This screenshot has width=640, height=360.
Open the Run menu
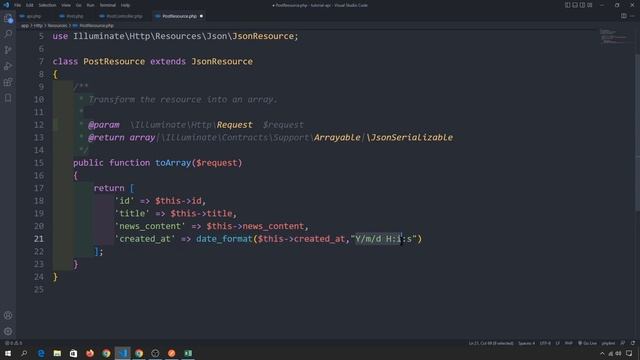[91, 5]
